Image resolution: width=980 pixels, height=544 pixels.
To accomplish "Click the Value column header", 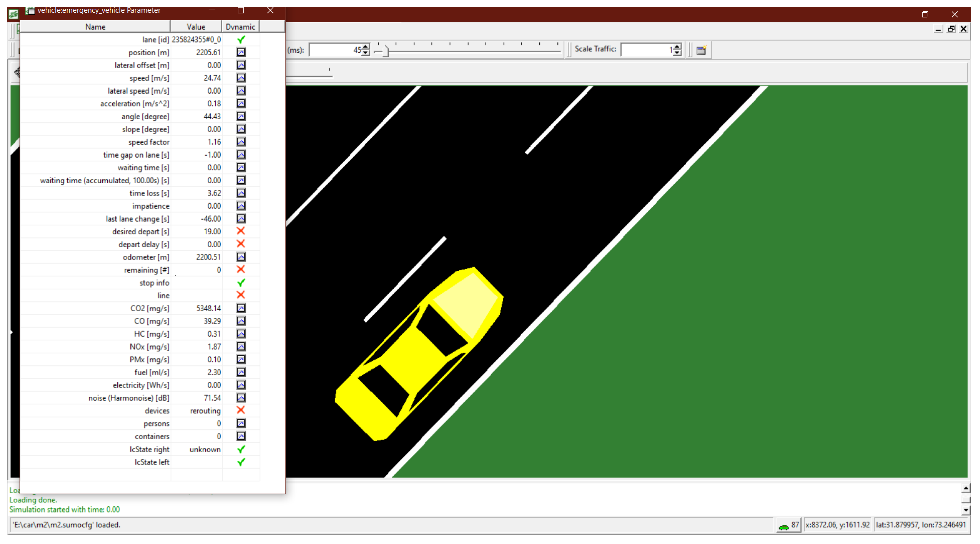I will (196, 27).
